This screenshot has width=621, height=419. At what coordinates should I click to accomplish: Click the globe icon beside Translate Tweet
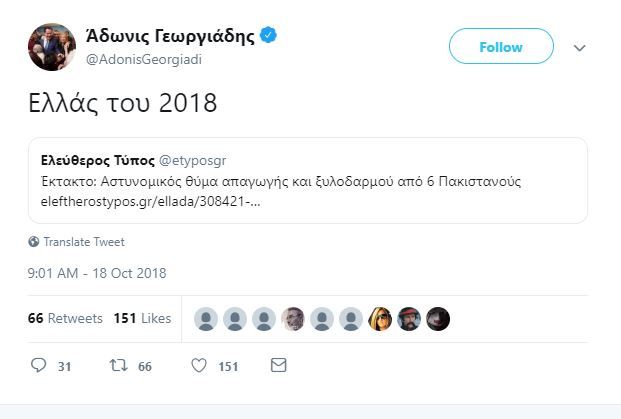[34, 242]
